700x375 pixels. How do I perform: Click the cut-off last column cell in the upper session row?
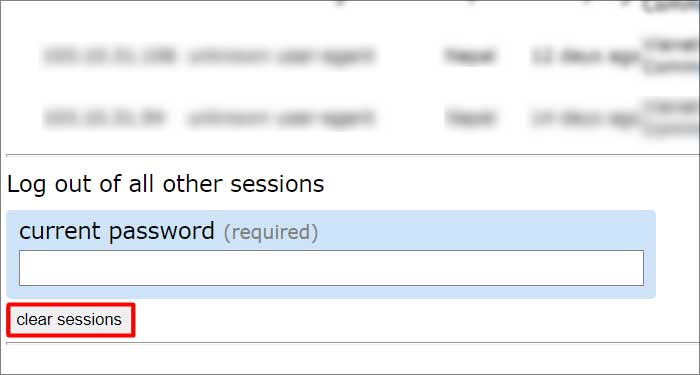[671, 57]
